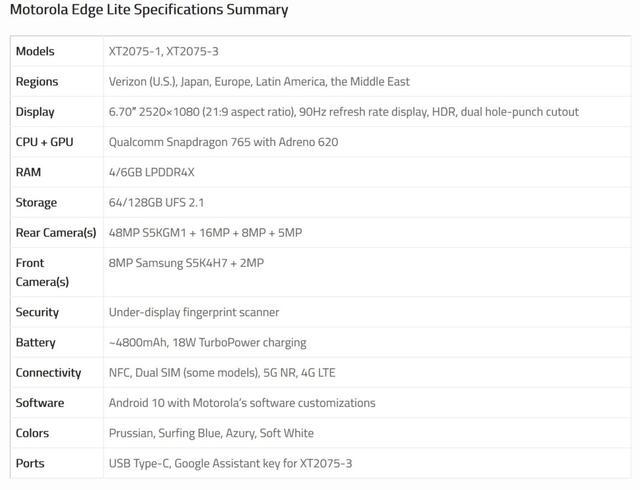This screenshot has width=640, height=490.
Task: Select the Display row label
Action: (x=35, y=112)
